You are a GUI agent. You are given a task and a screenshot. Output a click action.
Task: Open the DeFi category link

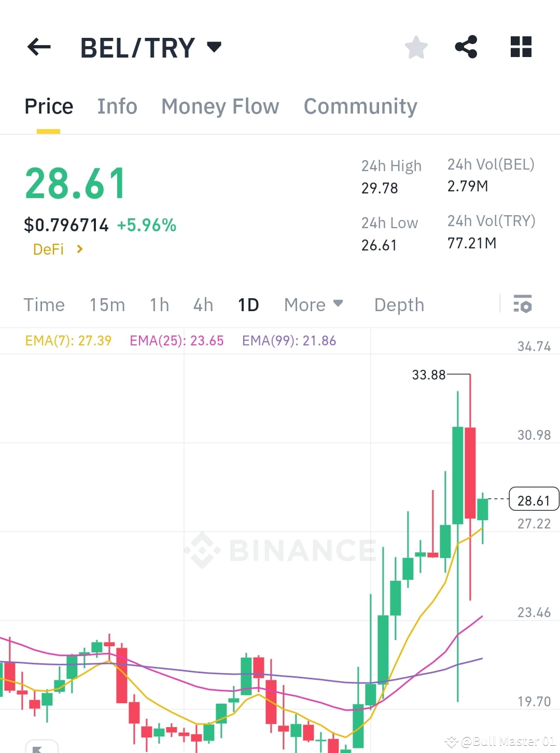pos(49,249)
